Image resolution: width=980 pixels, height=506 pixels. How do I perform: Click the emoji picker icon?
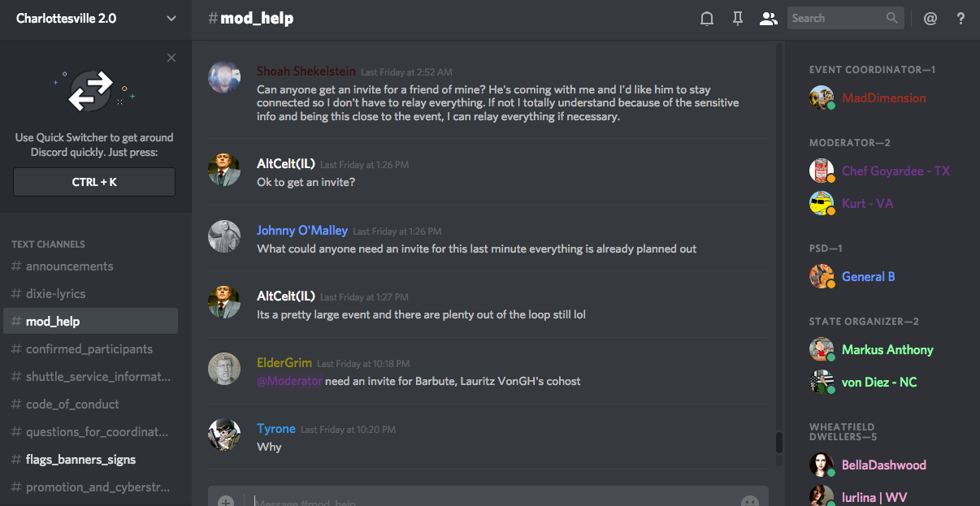[750, 501]
